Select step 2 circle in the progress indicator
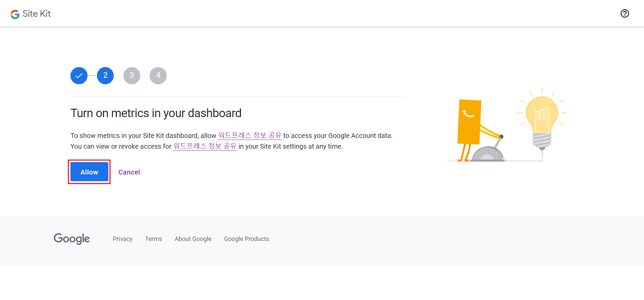This screenshot has width=644, height=300. coord(105,76)
